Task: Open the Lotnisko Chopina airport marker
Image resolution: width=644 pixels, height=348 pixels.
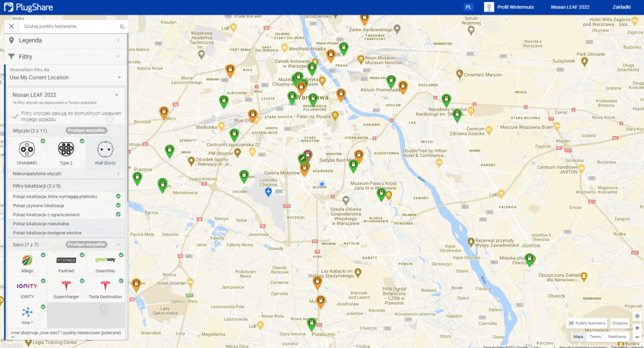Action: tap(268, 192)
